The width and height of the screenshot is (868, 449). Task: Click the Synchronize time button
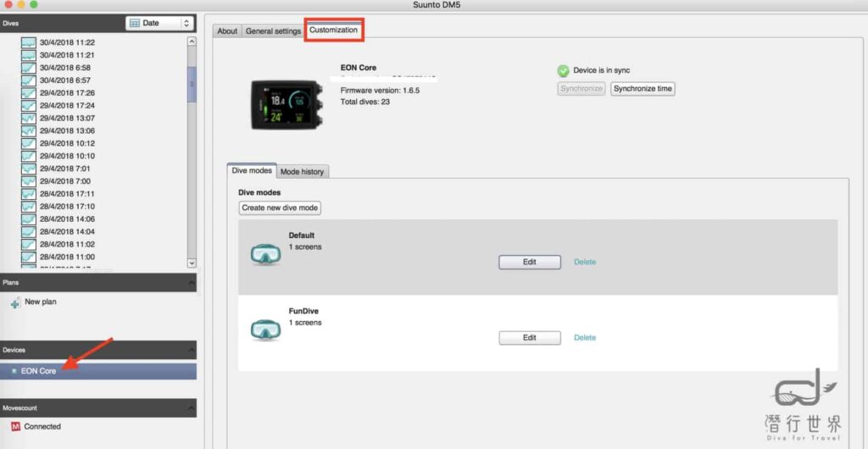[643, 88]
